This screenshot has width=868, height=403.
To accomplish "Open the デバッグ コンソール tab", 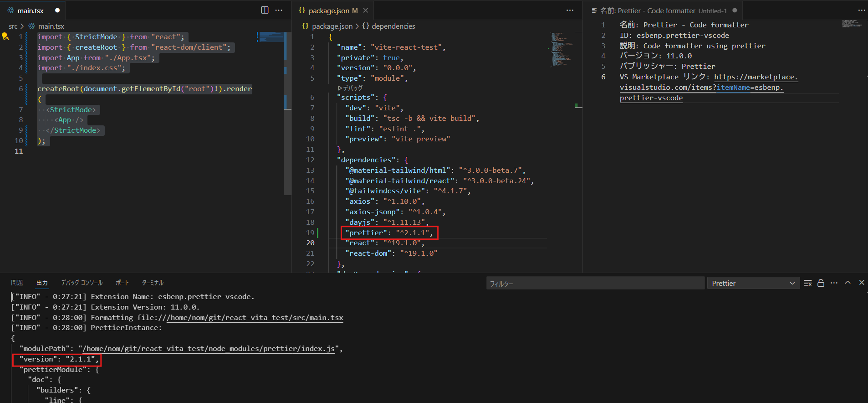I will tap(82, 283).
